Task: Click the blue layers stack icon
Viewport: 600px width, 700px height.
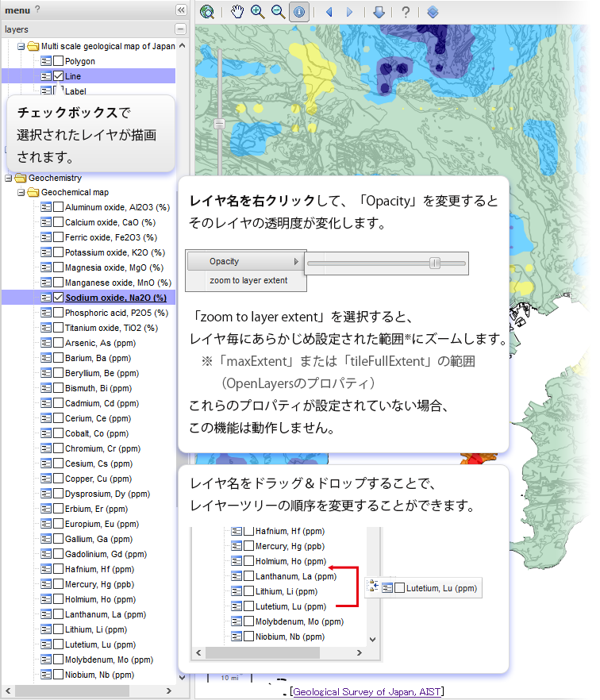Action: 433,11
